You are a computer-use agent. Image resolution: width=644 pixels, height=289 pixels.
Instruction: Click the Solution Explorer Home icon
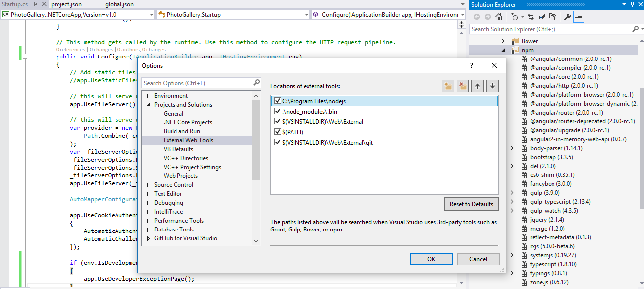499,17
